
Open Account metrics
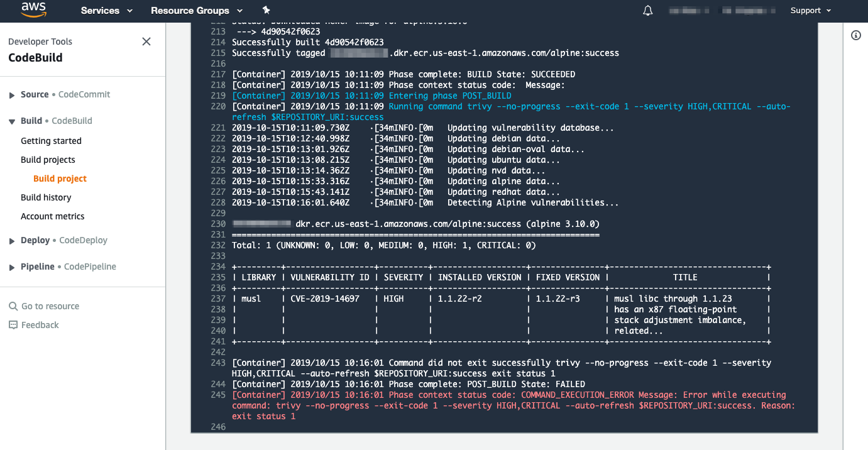click(x=52, y=216)
